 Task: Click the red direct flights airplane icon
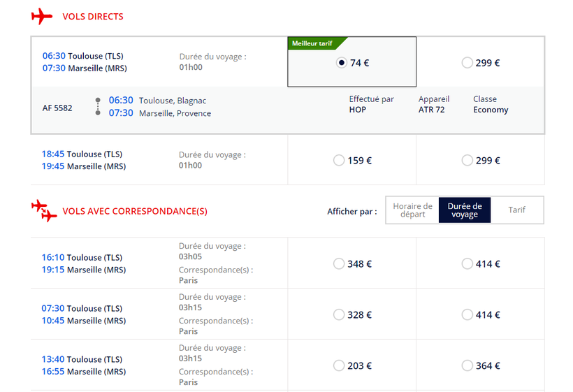[42, 16]
